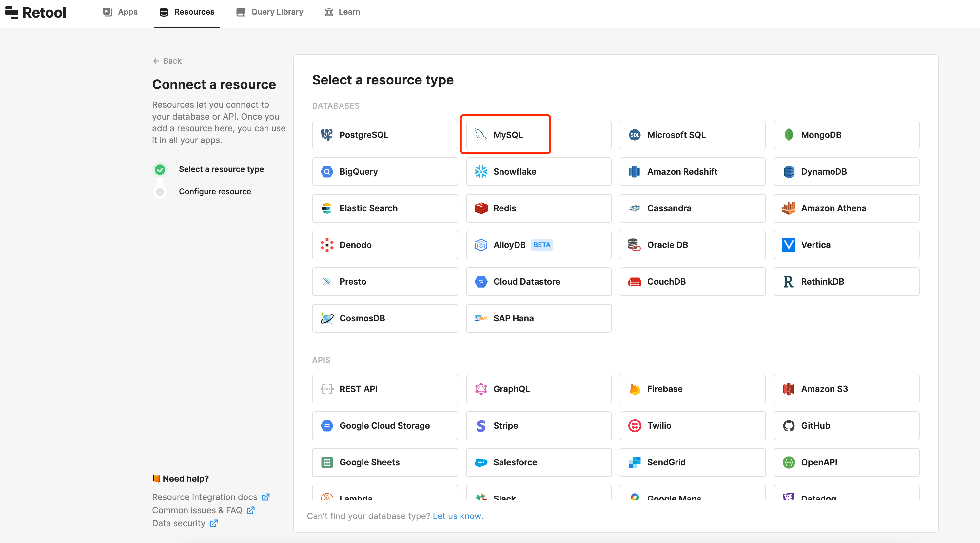The height and width of the screenshot is (543, 980).
Task: Select the Twilio resource
Action: [692, 426]
